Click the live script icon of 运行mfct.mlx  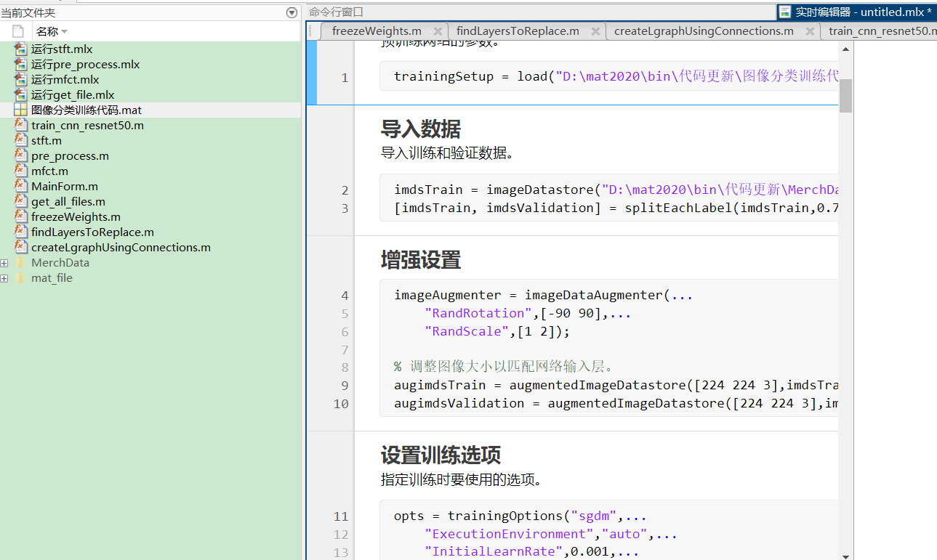click(20, 79)
